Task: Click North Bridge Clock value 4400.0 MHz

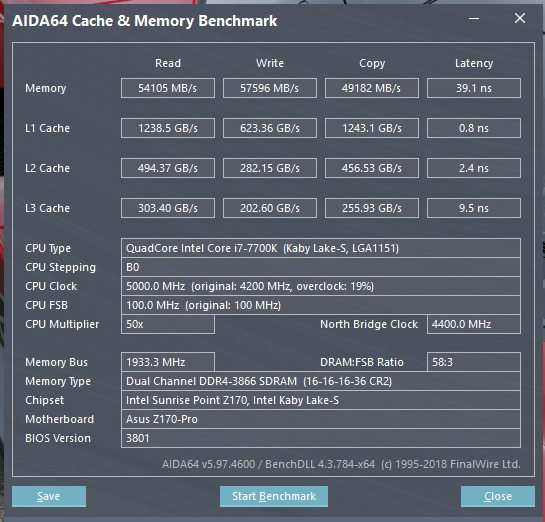Action: (x=474, y=324)
